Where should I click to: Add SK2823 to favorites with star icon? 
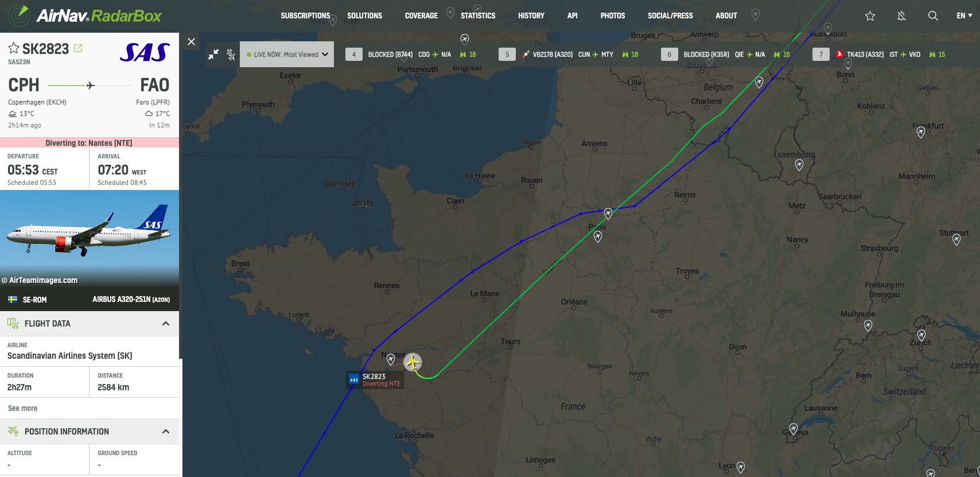[x=14, y=48]
